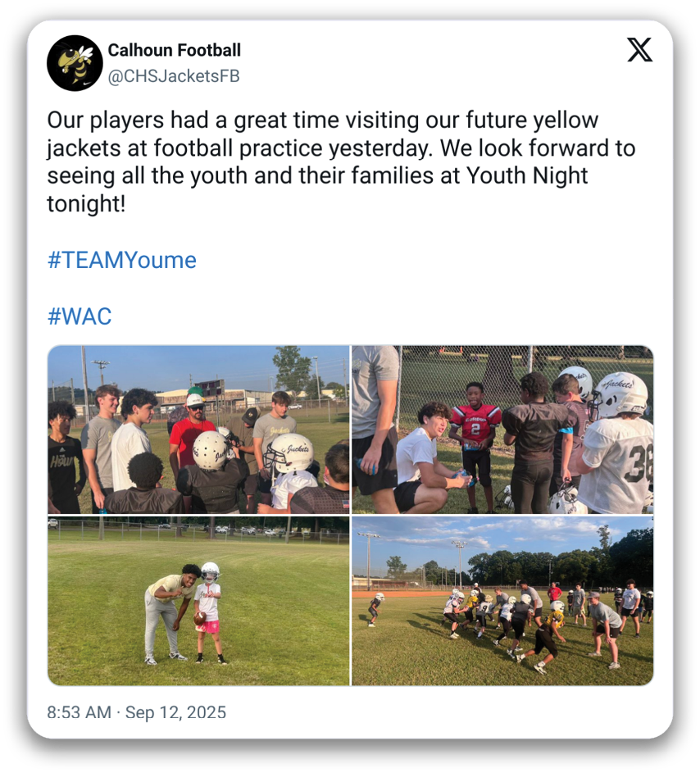The width and height of the screenshot is (700, 773).
Task: Follow the #TEAMYoume hashtag
Action: (122, 260)
